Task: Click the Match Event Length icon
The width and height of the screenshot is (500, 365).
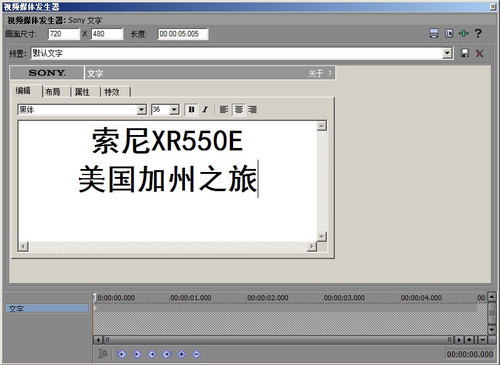Action: 434,33
